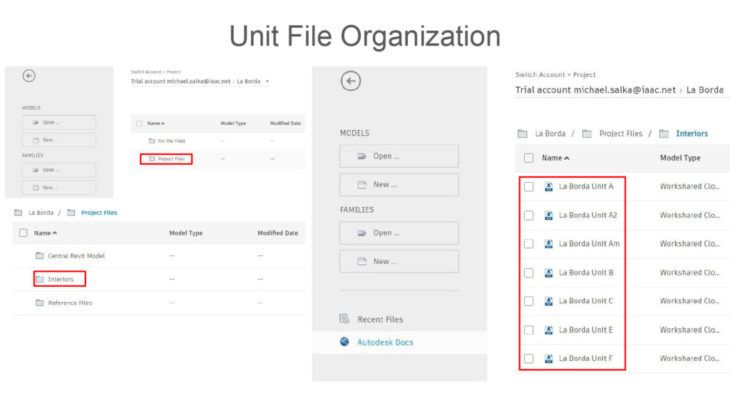Open the La Borda Unit Am file

(588, 244)
